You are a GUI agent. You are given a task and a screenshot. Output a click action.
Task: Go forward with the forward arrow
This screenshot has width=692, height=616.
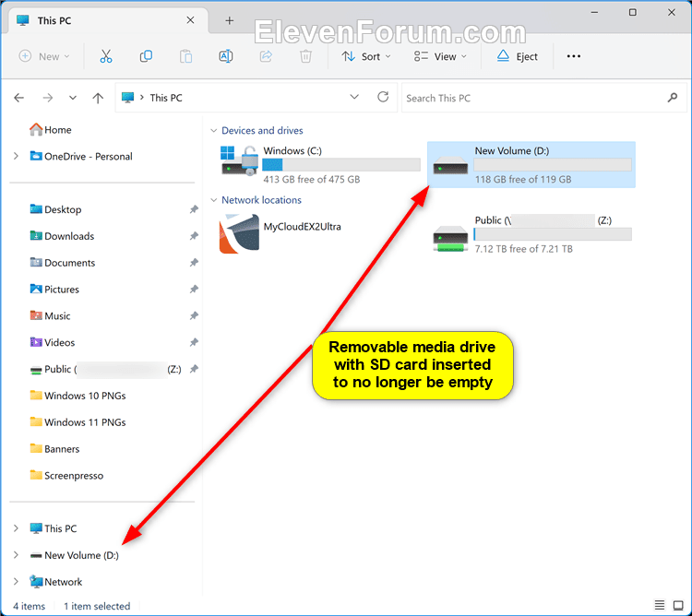coord(48,98)
